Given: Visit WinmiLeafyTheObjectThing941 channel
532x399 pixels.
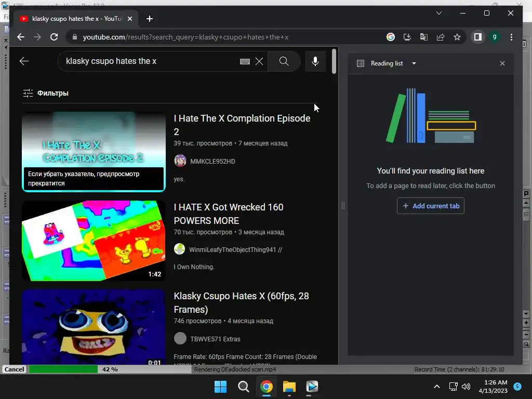Looking at the screenshot, I should click(235, 250).
